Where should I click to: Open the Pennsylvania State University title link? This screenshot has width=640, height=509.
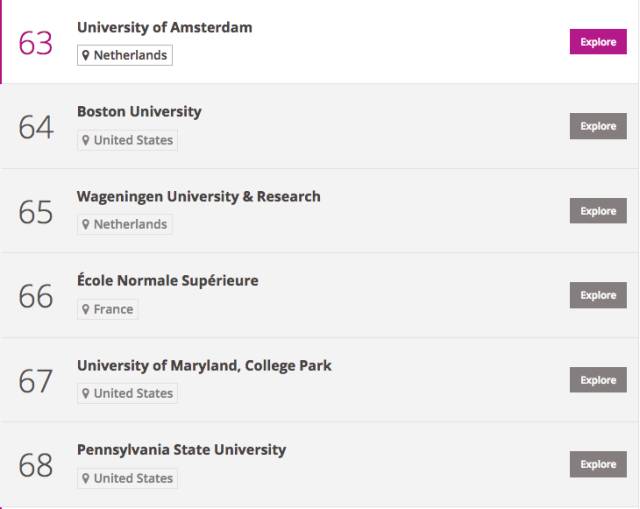tap(182, 450)
